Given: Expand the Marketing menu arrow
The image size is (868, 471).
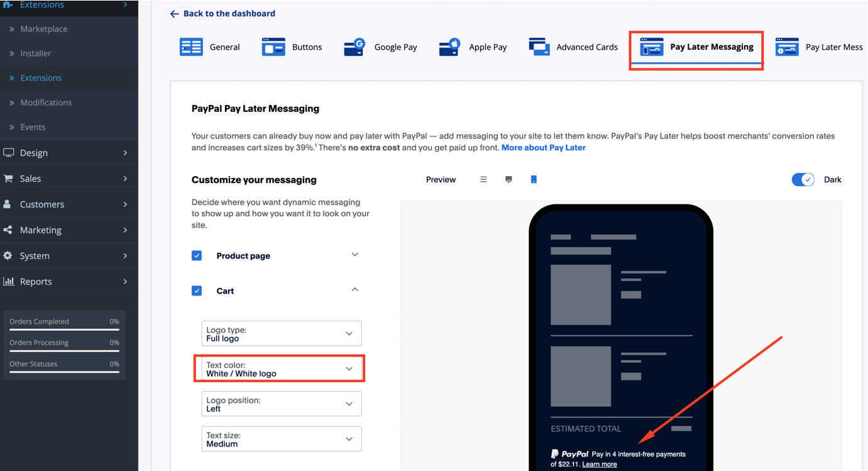Looking at the screenshot, I should pos(125,230).
